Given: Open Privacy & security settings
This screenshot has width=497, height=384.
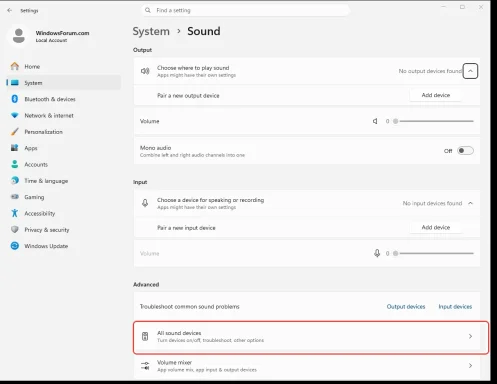Looking at the screenshot, I should tap(63, 230).
